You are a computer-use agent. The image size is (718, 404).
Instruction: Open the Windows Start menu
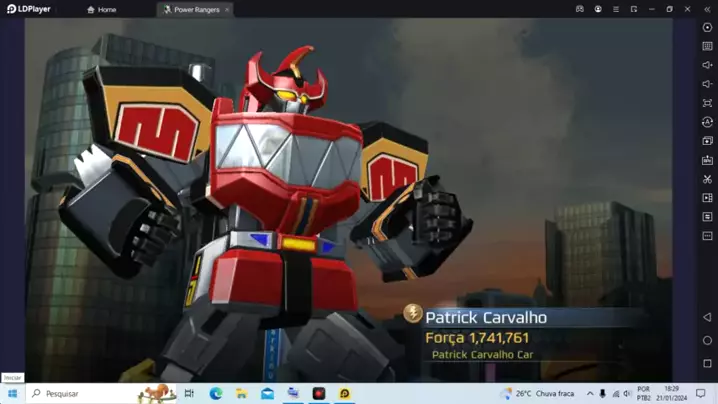[x=12, y=393]
